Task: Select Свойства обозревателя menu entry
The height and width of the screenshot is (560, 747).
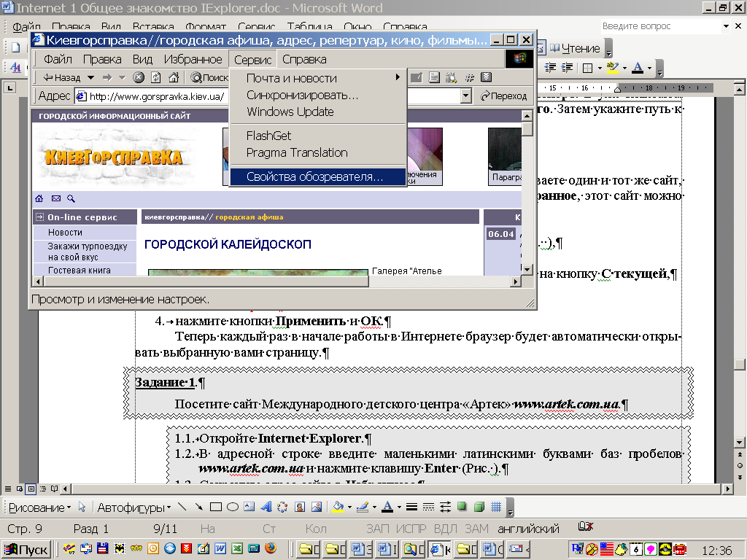Action: pyautogui.click(x=318, y=176)
